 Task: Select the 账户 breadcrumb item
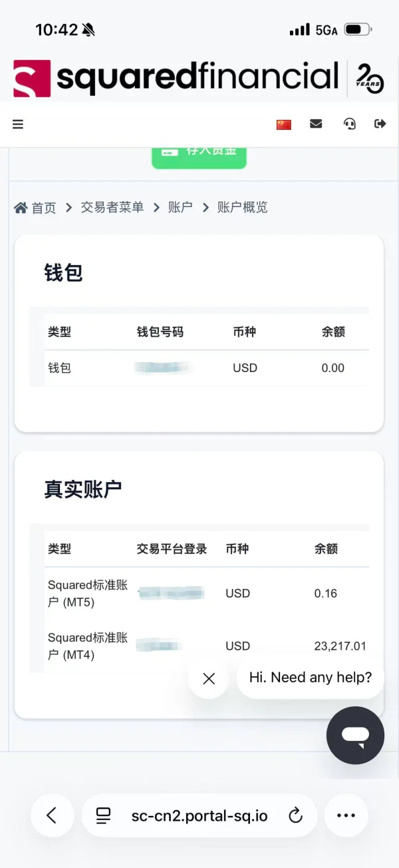[180, 208]
